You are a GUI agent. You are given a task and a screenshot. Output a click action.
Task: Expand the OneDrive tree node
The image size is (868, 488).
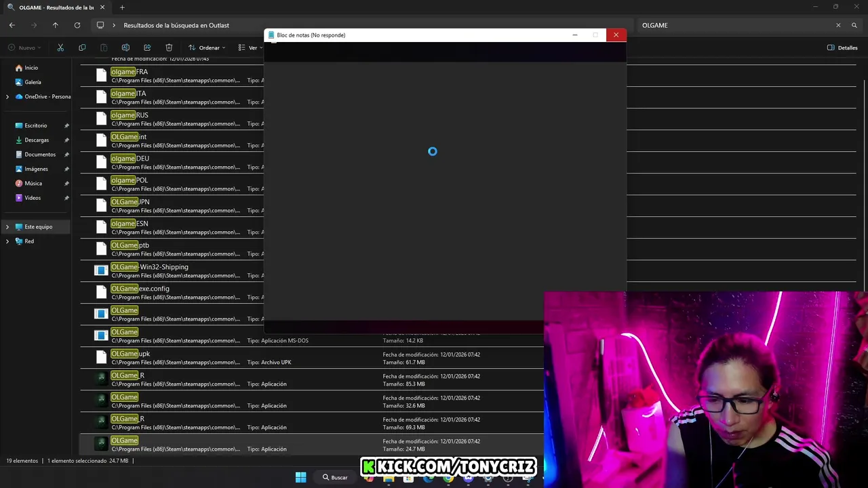coord(7,97)
